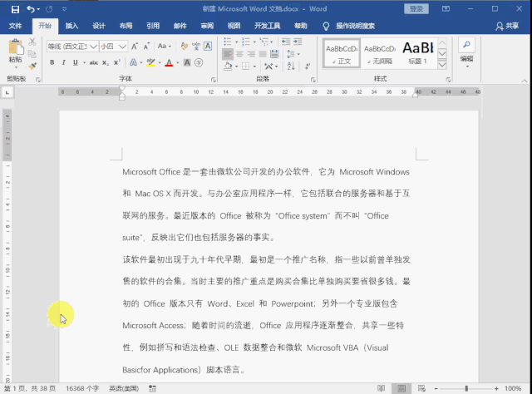Viewport: 532px width, 394px height.
Task: Decrease font size with the shrink icon
Action: (146, 47)
